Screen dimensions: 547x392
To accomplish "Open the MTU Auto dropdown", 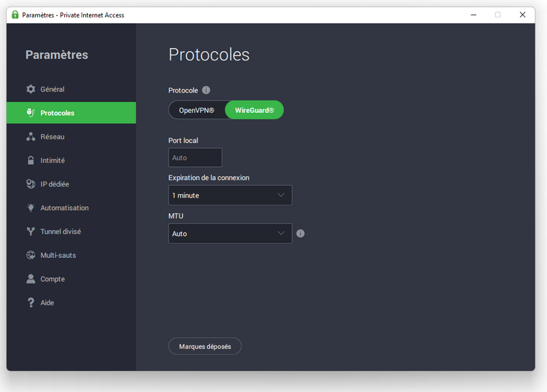I will [x=230, y=233].
